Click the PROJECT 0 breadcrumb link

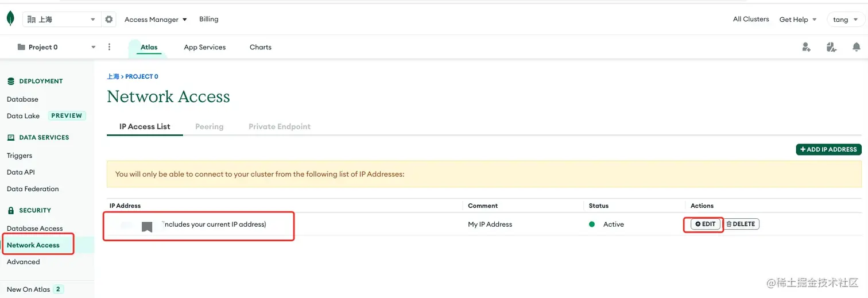click(142, 76)
